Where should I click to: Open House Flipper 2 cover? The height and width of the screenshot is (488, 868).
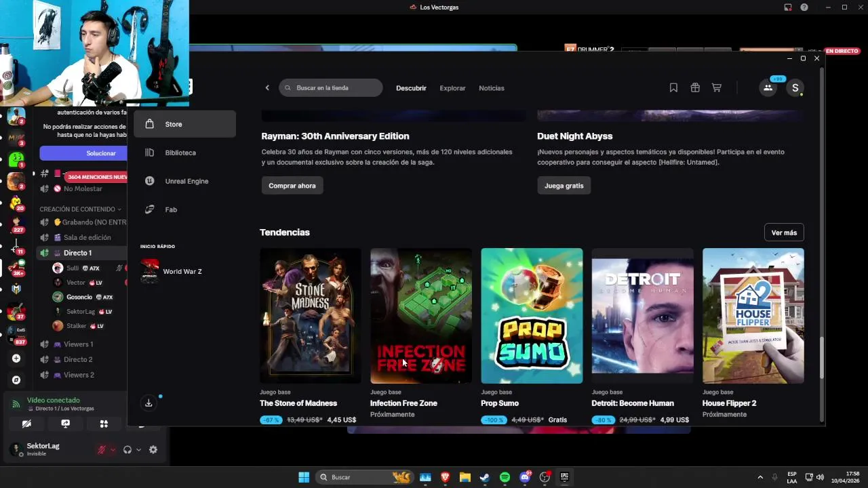tap(753, 316)
